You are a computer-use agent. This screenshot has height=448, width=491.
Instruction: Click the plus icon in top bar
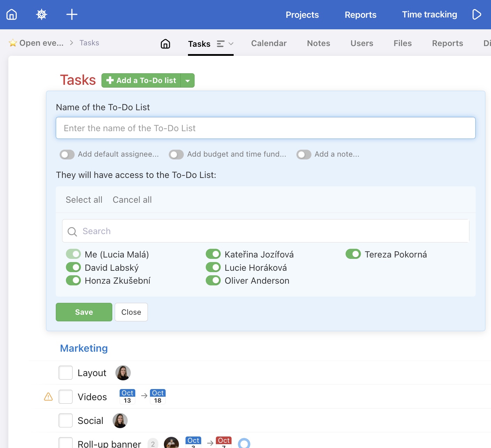72,14
